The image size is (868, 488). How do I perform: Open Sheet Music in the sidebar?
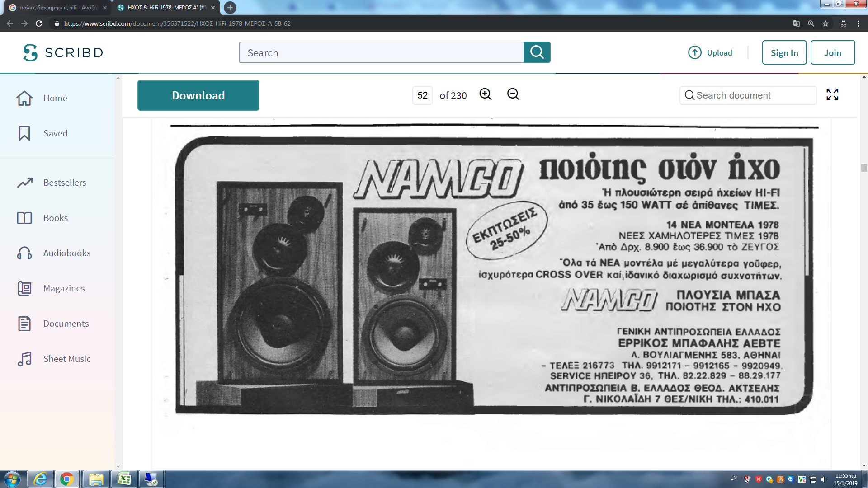67,359
